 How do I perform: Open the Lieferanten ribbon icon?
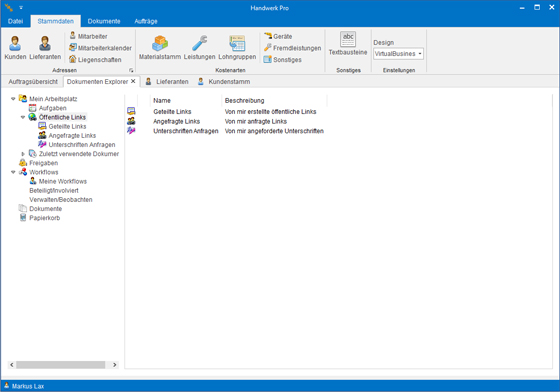45,47
